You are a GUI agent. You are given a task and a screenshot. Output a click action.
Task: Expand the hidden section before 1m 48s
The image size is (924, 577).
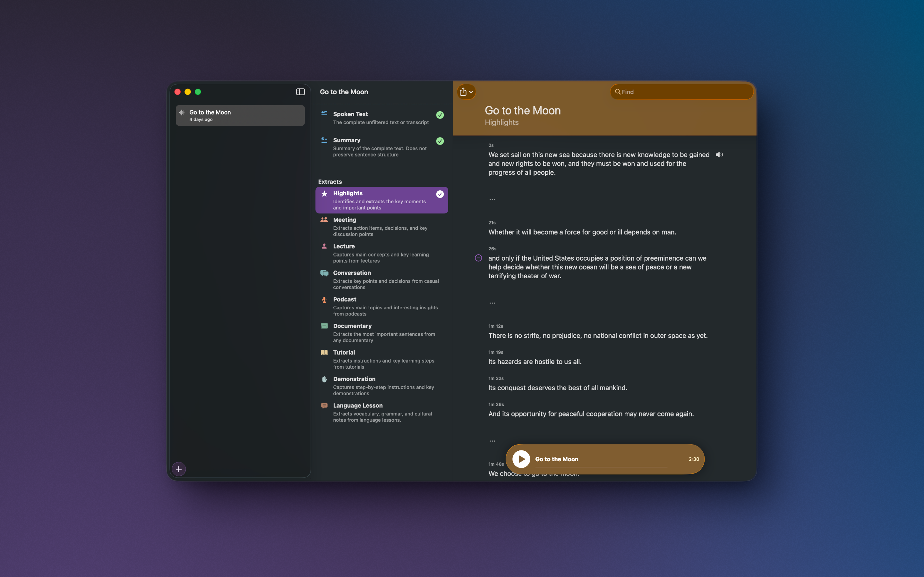point(492,441)
